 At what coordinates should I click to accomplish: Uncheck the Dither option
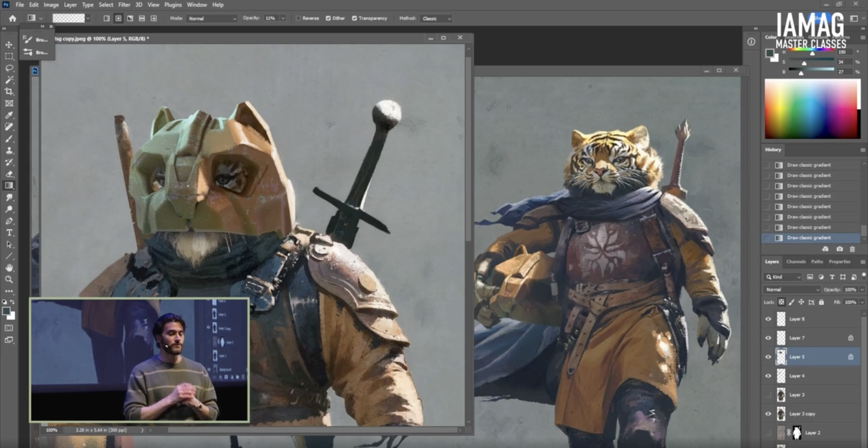click(x=328, y=18)
